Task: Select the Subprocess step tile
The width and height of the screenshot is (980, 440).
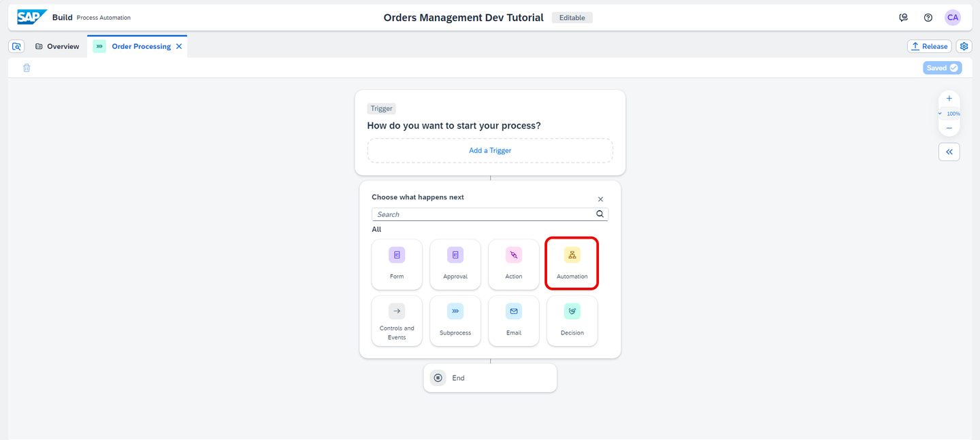Action: [455, 321]
